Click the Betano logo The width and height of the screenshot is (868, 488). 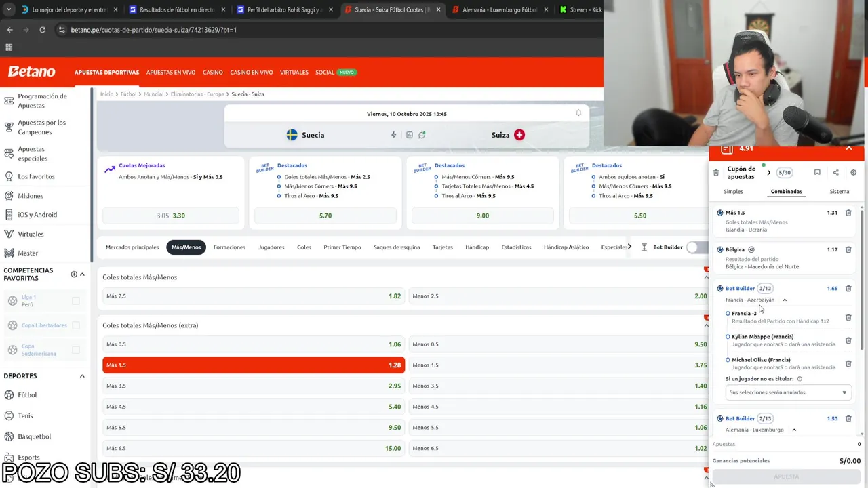[32, 72]
